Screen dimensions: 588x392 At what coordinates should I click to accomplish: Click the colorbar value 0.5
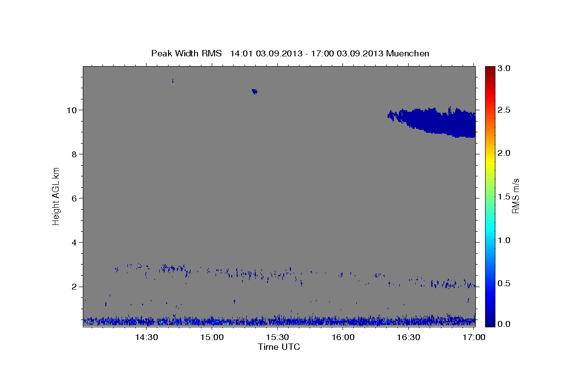point(505,283)
